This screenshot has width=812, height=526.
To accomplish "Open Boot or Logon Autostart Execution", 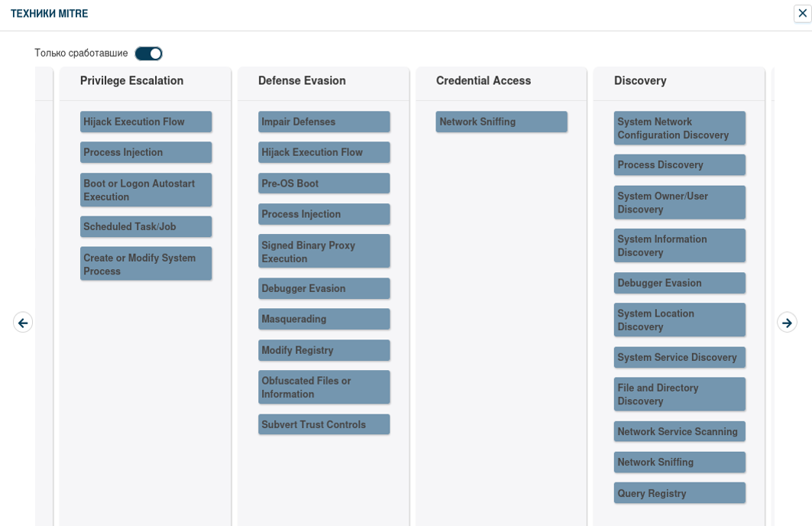I will tap(146, 190).
